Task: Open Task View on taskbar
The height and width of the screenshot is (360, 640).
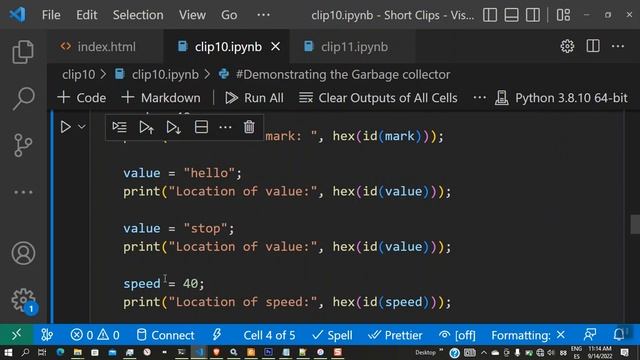Action: (x=42, y=352)
